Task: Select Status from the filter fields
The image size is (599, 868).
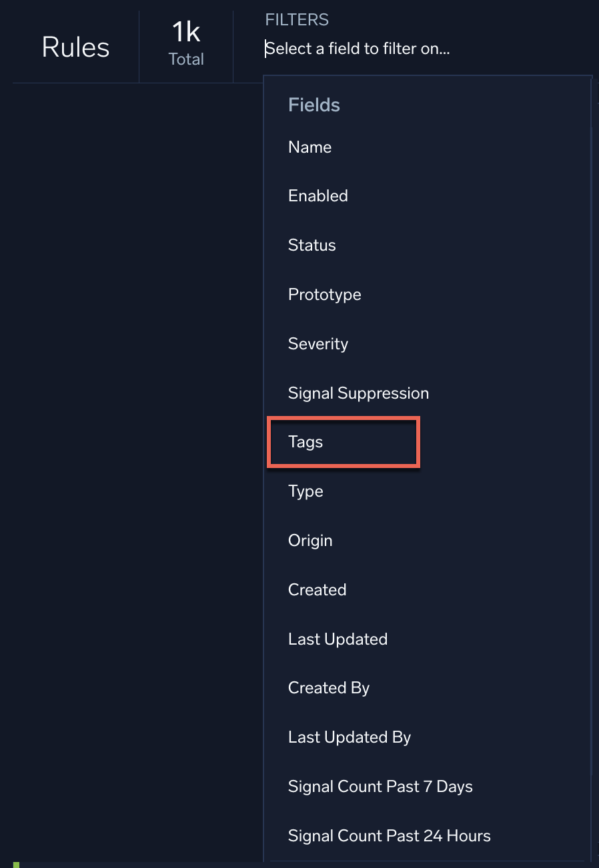Action: click(x=312, y=245)
